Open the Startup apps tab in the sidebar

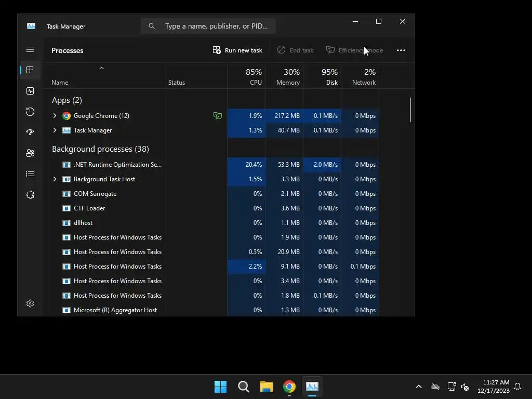pyautogui.click(x=30, y=132)
